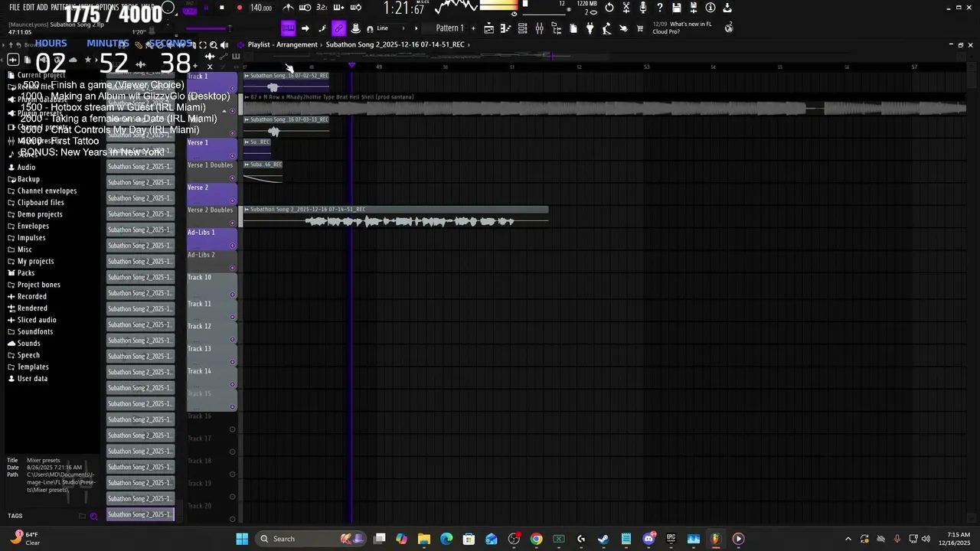Open the project info icon
Screen dimensions: 980x551
710,8
